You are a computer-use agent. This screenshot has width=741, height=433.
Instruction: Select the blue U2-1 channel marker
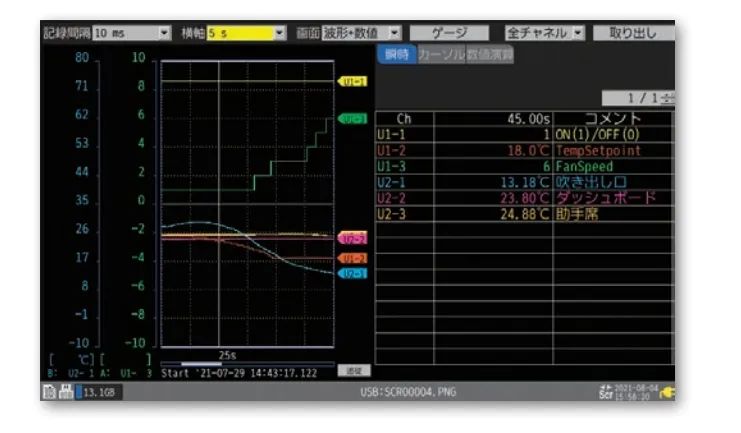tap(353, 273)
